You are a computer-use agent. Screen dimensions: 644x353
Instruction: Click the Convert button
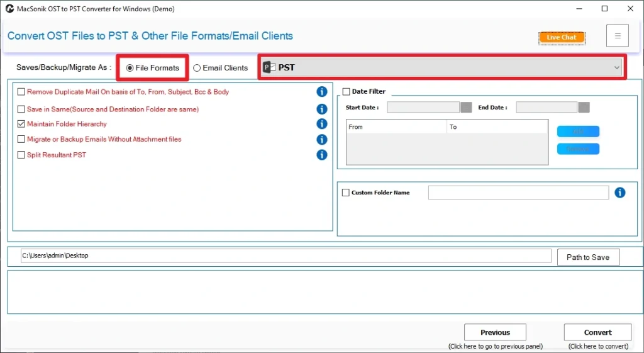click(597, 332)
